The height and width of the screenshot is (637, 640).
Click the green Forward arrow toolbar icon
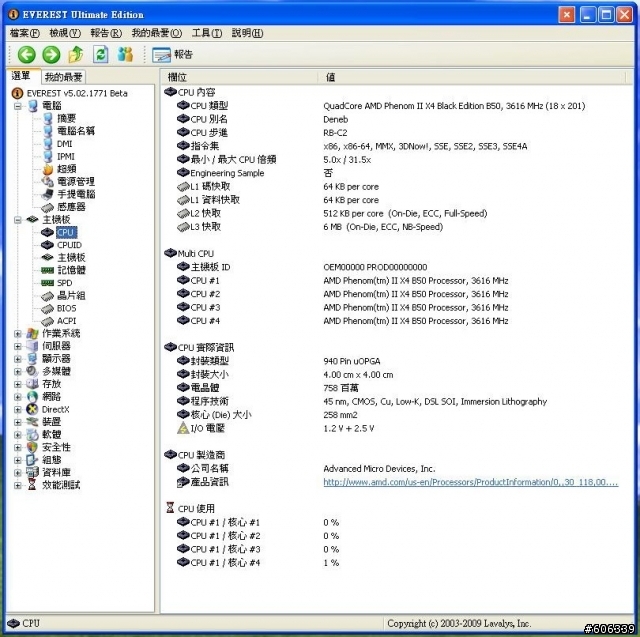pyautogui.click(x=51, y=54)
